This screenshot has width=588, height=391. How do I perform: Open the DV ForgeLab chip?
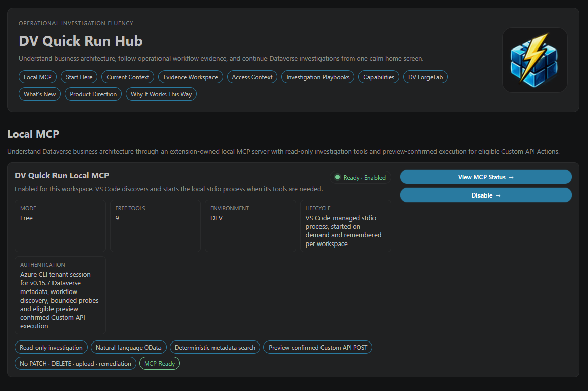[x=425, y=77]
